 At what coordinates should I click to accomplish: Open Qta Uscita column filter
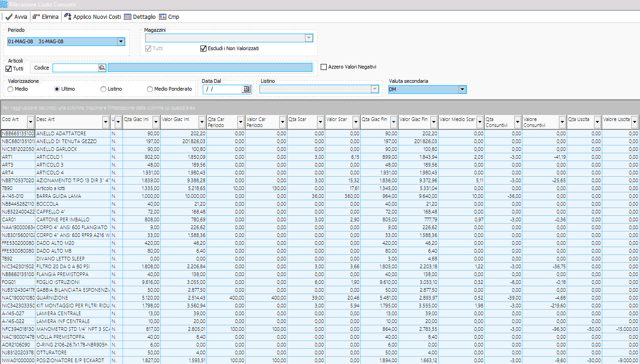pyautogui.click(x=598, y=122)
